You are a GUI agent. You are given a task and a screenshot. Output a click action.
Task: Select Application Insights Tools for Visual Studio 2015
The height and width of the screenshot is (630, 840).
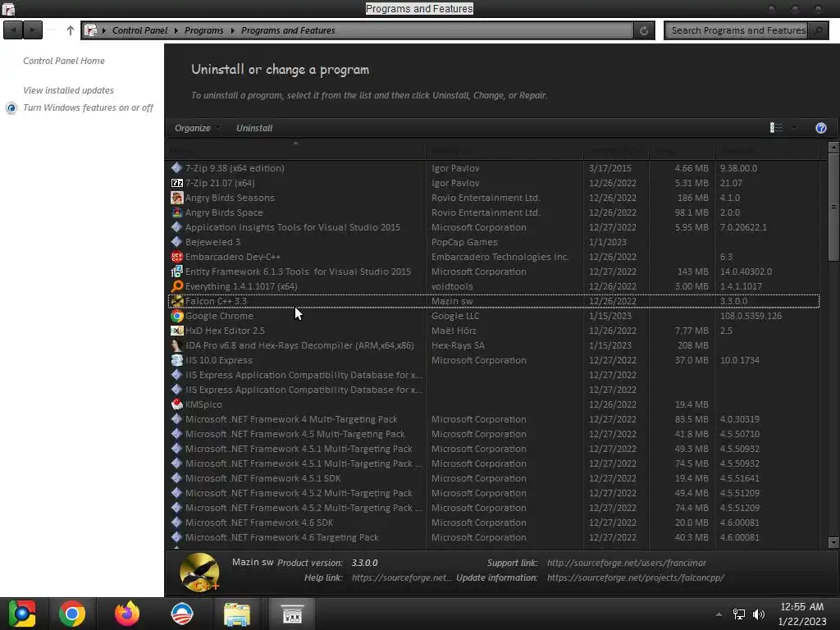pos(493,227)
